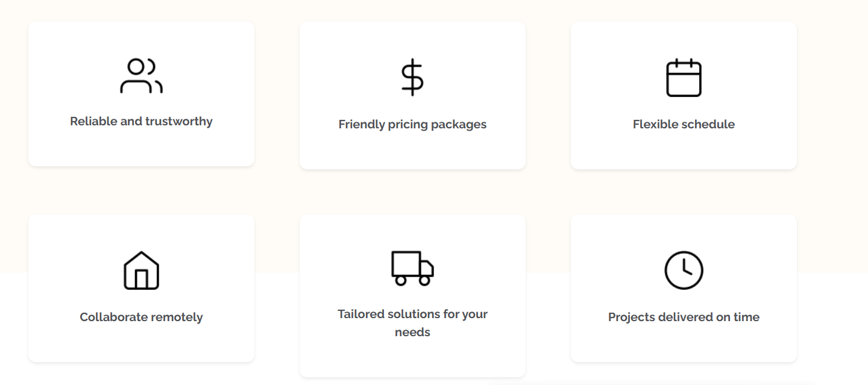Viewport: 868px width, 385px height.
Task: Click the people icon above 'Reliable and trustworthy'
Action: pyautogui.click(x=141, y=76)
